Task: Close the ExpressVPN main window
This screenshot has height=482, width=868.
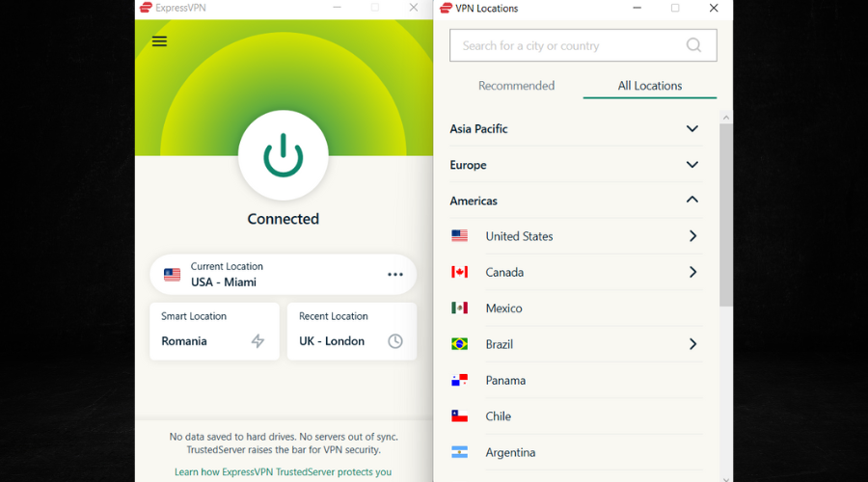Action: pos(414,7)
